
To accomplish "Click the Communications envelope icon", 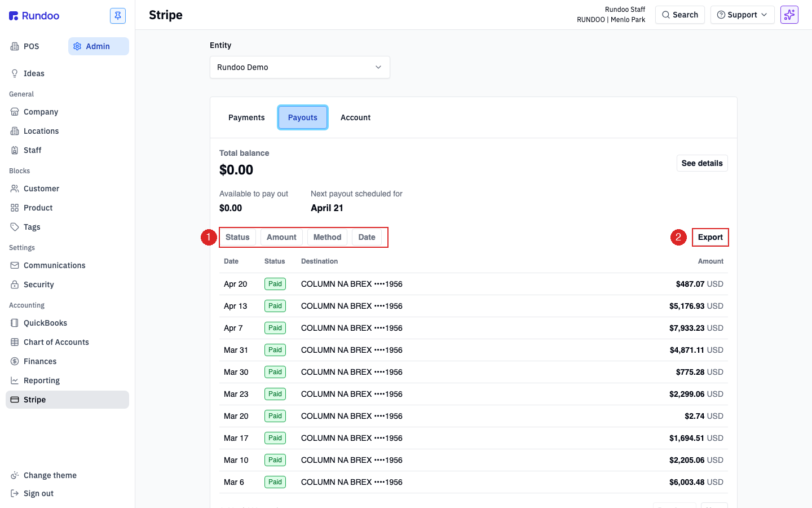I will click(x=15, y=265).
